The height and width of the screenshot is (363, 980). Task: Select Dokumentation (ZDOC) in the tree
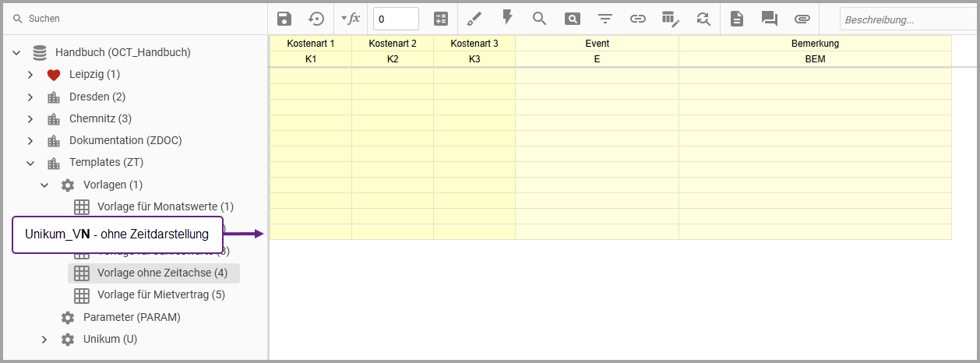[x=125, y=140]
